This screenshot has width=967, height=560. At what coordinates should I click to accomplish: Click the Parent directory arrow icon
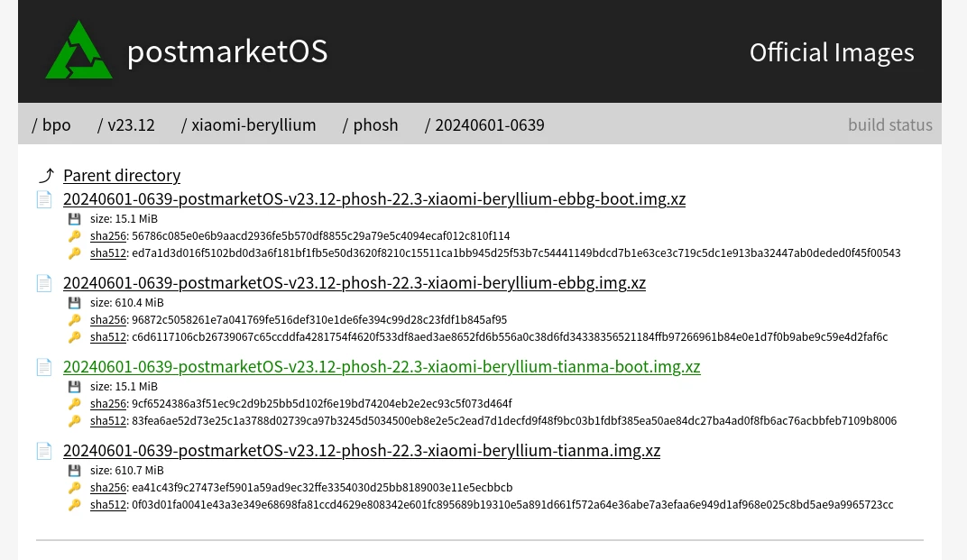point(46,176)
